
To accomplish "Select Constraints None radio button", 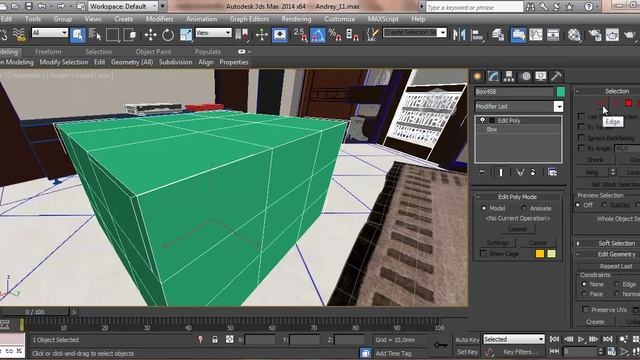I will click(584, 284).
